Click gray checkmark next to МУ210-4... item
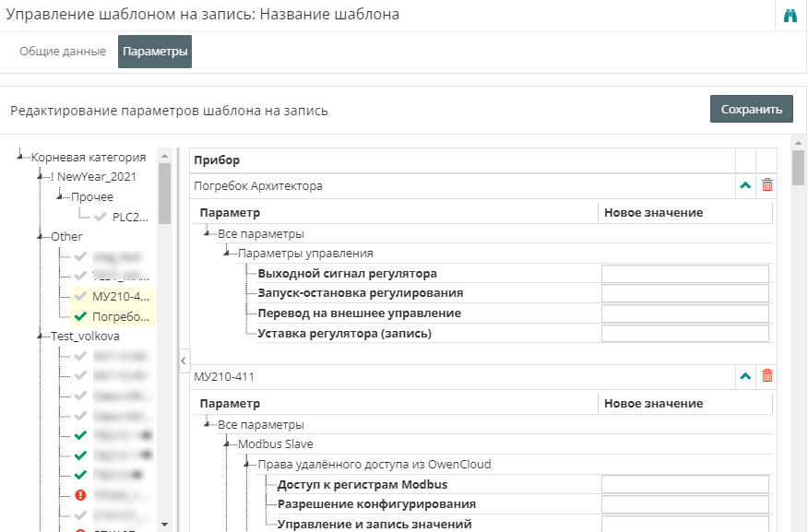The width and height of the screenshot is (808, 532). 80,297
